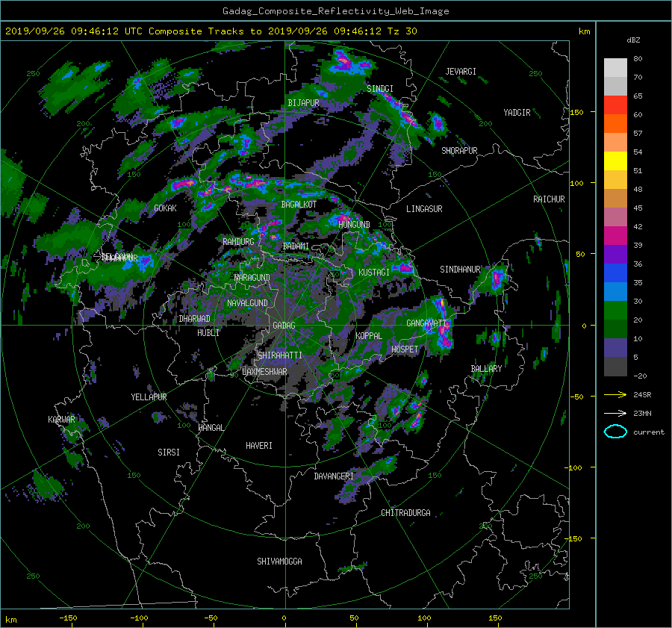Click the BIJAPUR city label
Image resolution: width=672 pixels, height=628 pixels.
click(303, 103)
